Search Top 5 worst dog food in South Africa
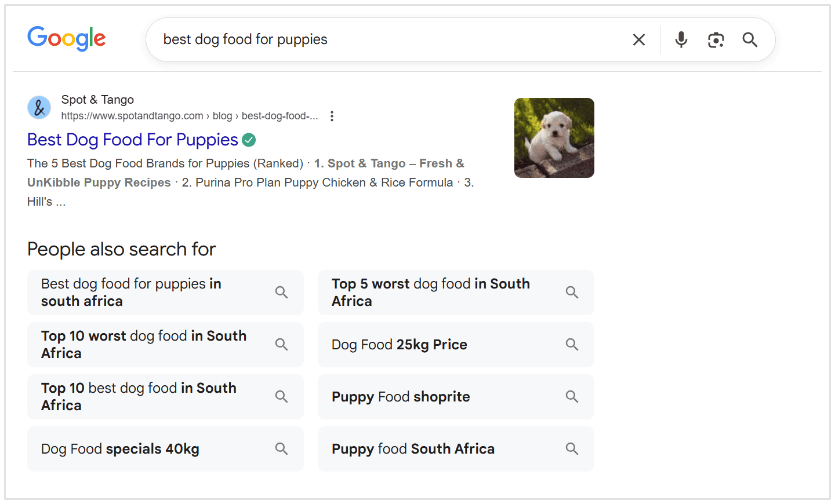Screen dimensions: 835x504 [430, 292]
